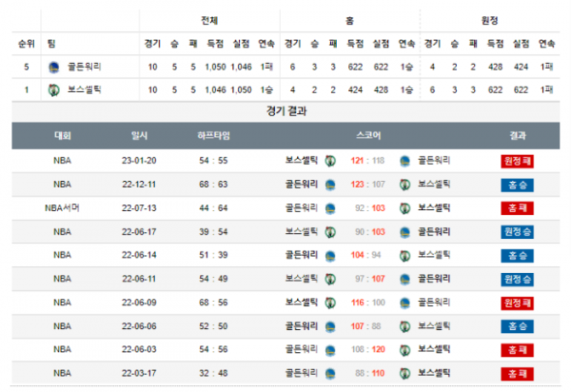The image size is (571, 392).
Task: Click the 88 : 110 score
Action: [x=369, y=373]
